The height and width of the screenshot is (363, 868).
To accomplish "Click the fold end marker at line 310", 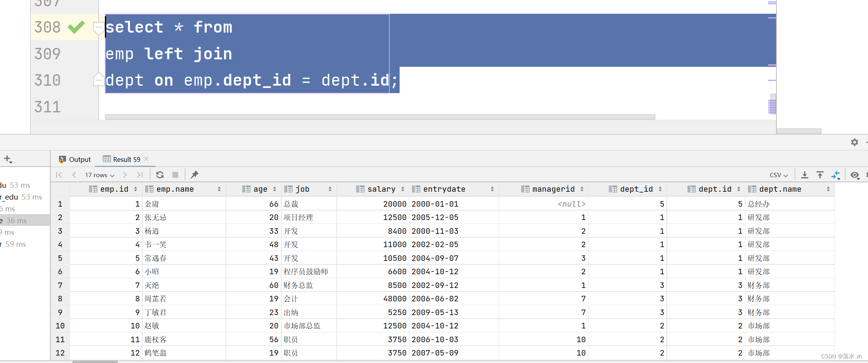I will [x=98, y=79].
